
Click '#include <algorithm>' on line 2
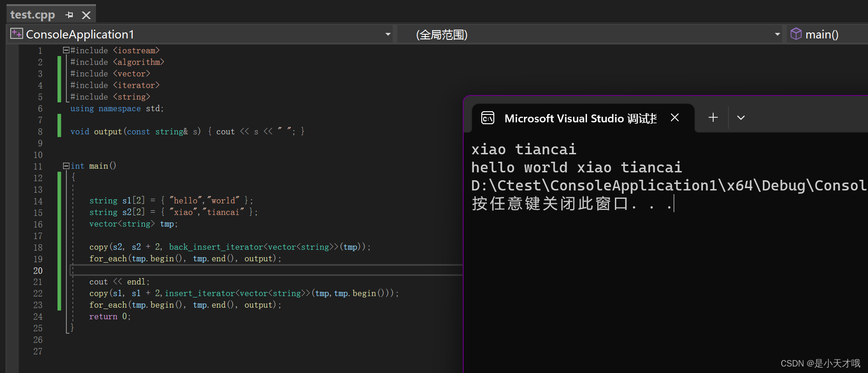click(117, 62)
